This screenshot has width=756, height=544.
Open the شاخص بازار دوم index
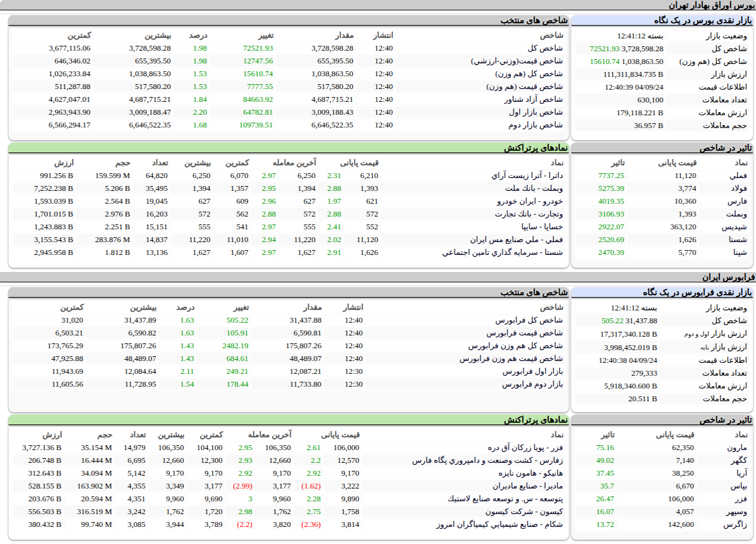click(x=535, y=125)
